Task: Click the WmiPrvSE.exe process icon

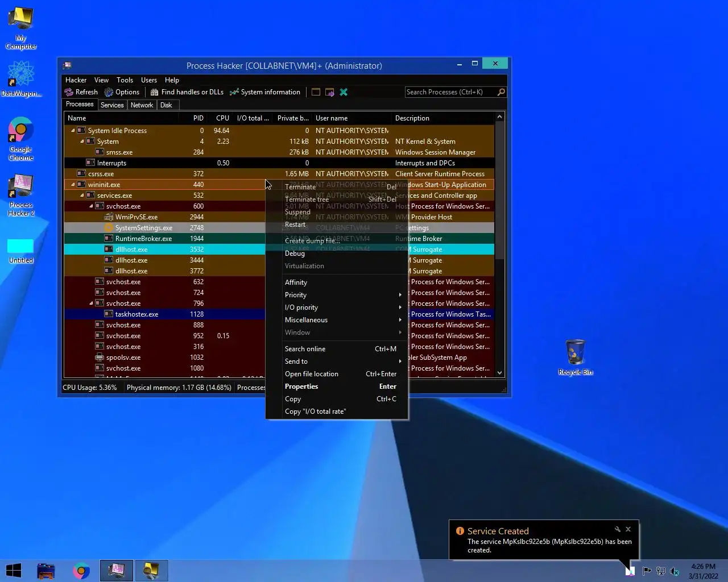Action: [109, 217]
